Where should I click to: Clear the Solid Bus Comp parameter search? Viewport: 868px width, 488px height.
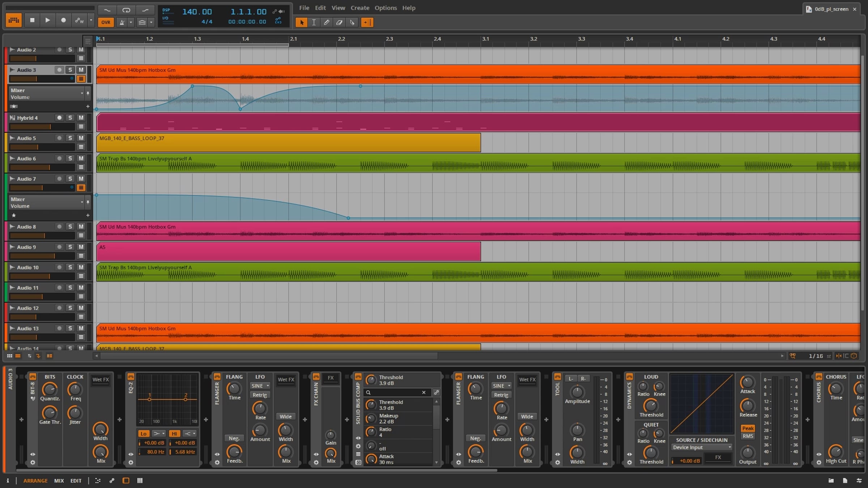pos(424,392)
